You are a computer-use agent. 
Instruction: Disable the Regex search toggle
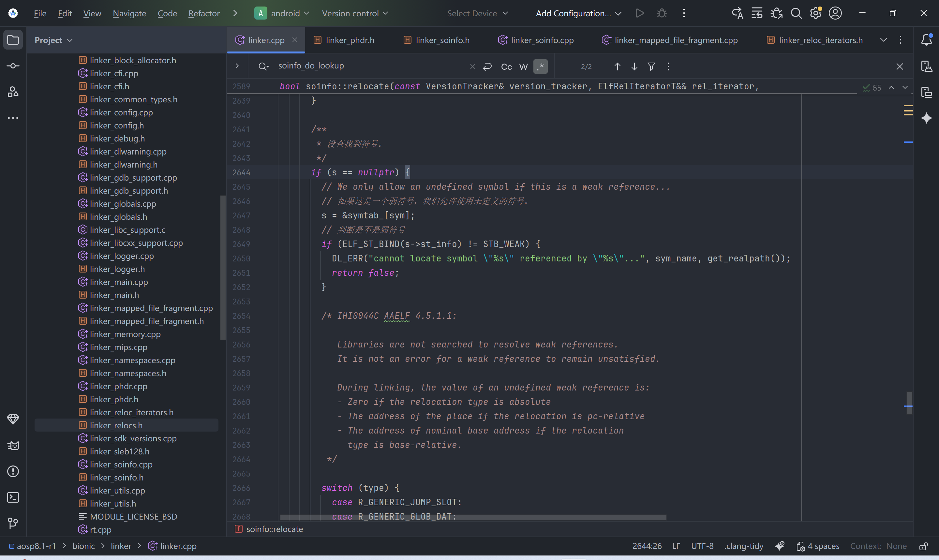click(x=541, y=66)
